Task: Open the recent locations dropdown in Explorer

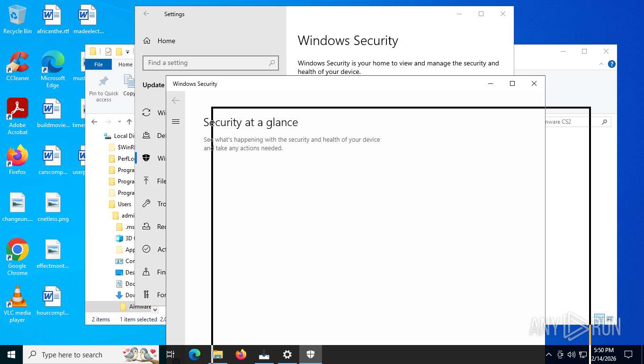Action: (119, 122)
